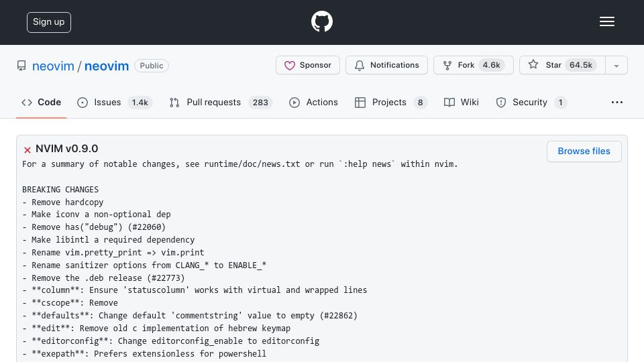Click the red failed status X icon
The image size is (644, 362).
click(x=28, y=150)
